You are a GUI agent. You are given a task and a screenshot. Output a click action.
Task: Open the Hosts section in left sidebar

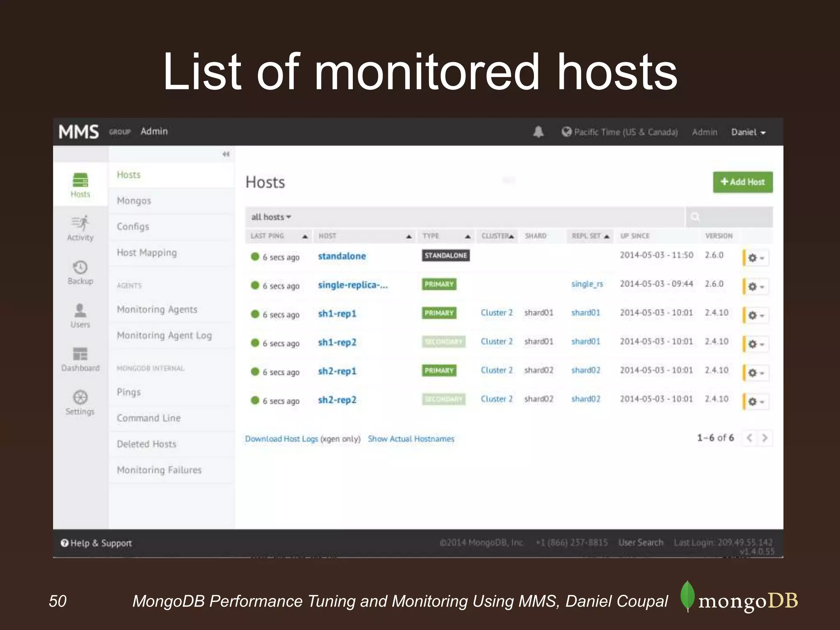[80, 185]
